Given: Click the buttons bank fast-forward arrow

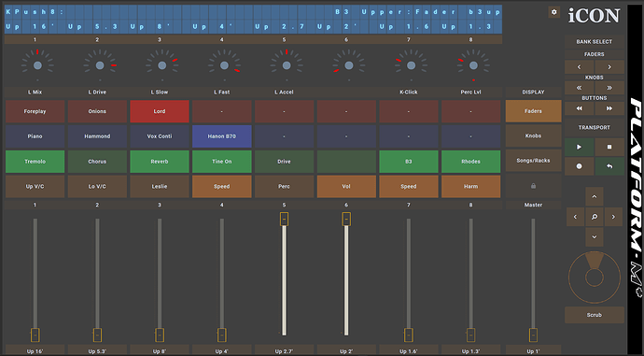Looking at the screenshot, I should [x=609, y=108].
